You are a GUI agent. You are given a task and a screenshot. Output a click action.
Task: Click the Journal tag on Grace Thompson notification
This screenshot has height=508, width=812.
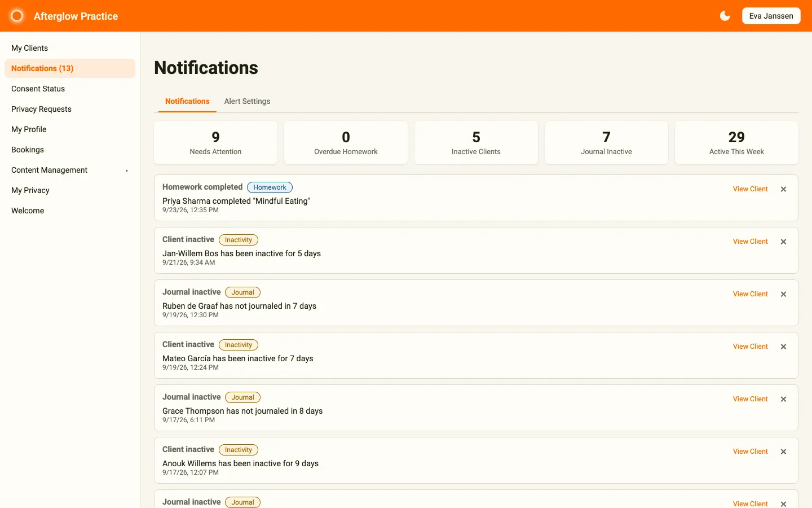tap(242, 397)
